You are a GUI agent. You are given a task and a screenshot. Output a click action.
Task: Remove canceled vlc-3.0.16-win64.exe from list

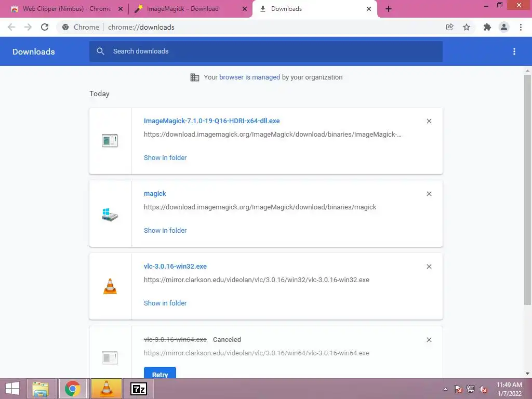coord(429,340)
